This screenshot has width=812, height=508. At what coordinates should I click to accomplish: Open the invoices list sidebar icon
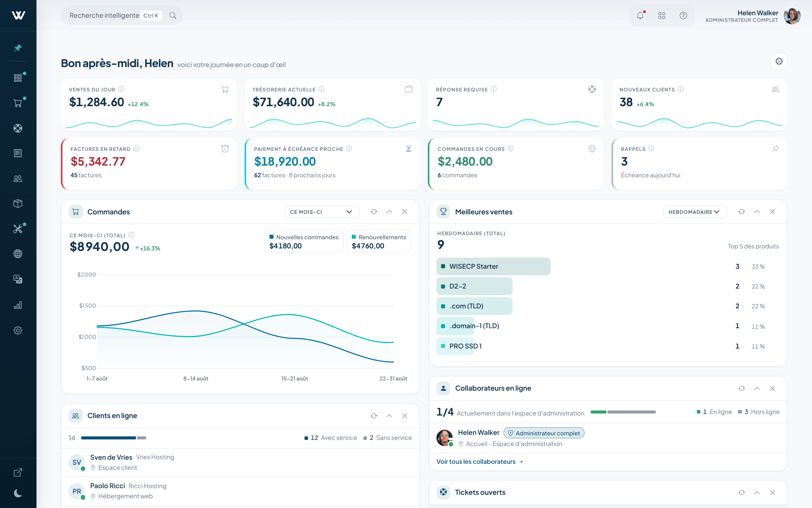click(x=18, y=153)
